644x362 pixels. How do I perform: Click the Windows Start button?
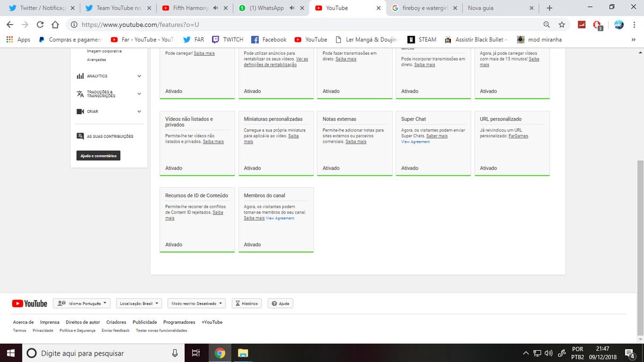[11, 353]
